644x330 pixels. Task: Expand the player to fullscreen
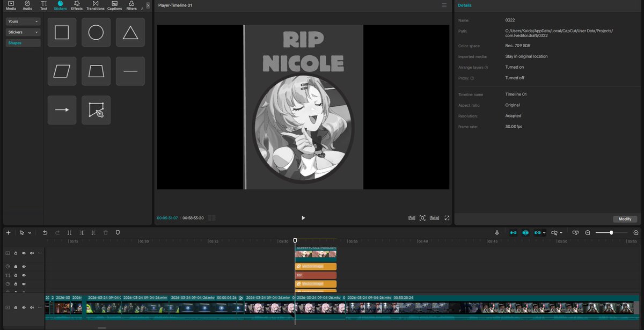click(447, 218)
